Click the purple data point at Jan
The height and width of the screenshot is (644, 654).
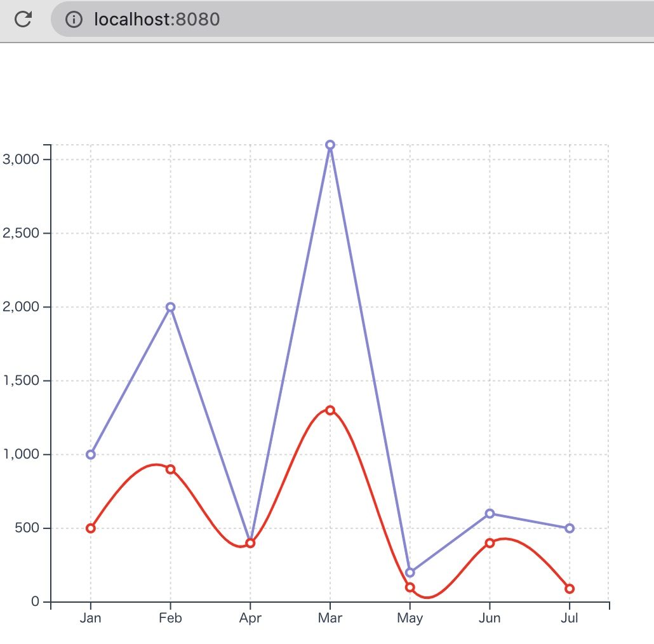pyautogui.click(x=91, y=455)
